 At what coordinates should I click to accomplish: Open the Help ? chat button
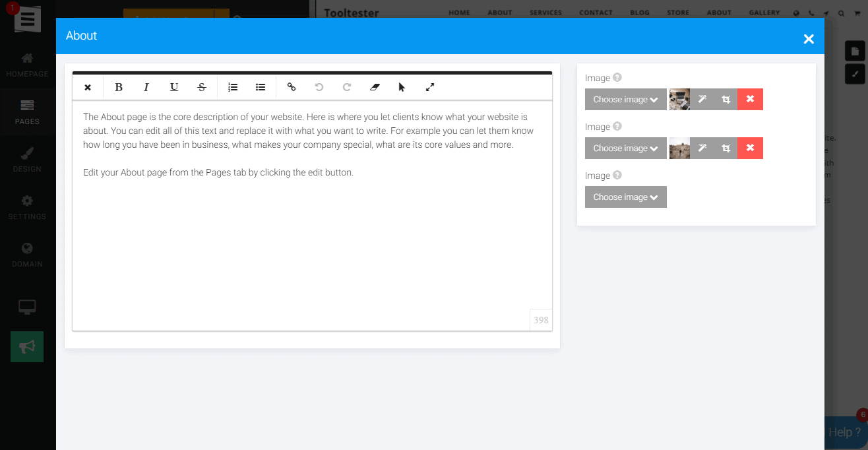pos(846,432)
